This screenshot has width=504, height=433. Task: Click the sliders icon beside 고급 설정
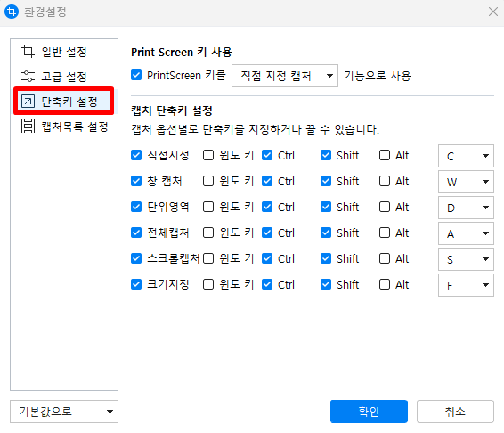click(x=28, y=77)
